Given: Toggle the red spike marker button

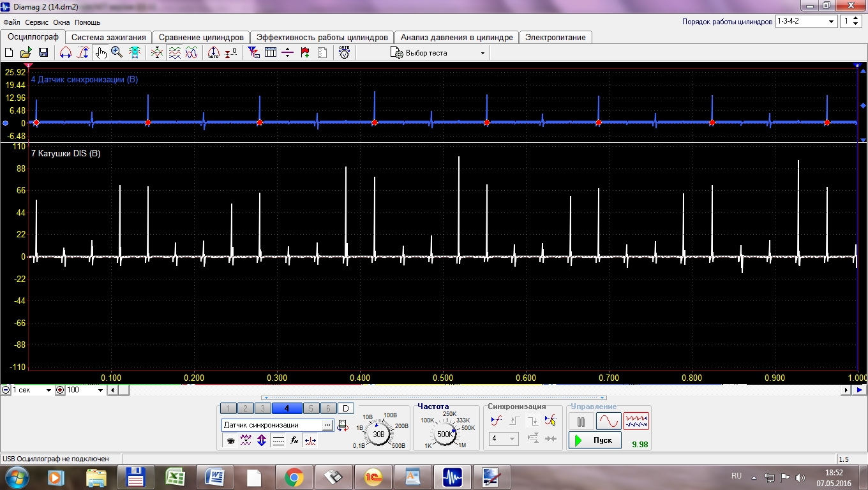Looking at the screenshot, I should (x=310, y=440).
